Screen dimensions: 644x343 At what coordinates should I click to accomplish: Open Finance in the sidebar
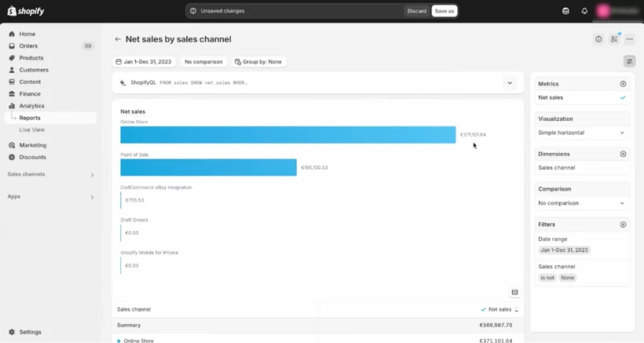click(x=30, y=94)
